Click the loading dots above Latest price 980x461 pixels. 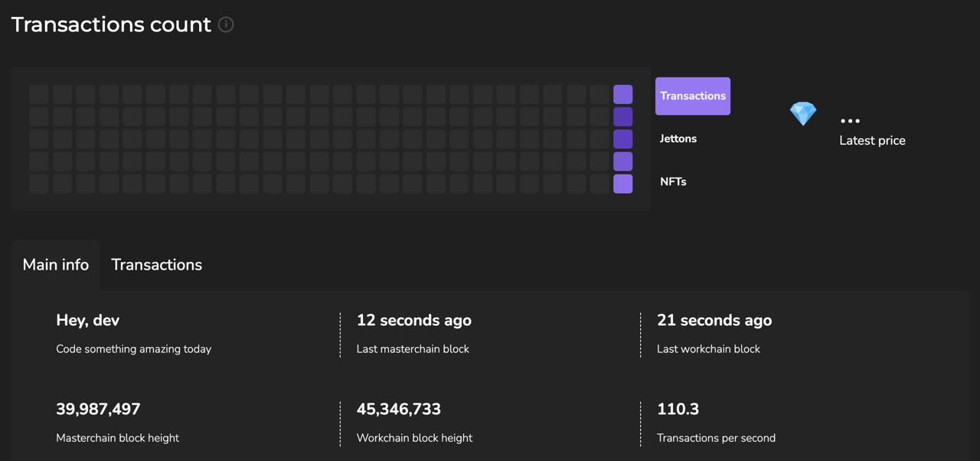tap(850, 121)
